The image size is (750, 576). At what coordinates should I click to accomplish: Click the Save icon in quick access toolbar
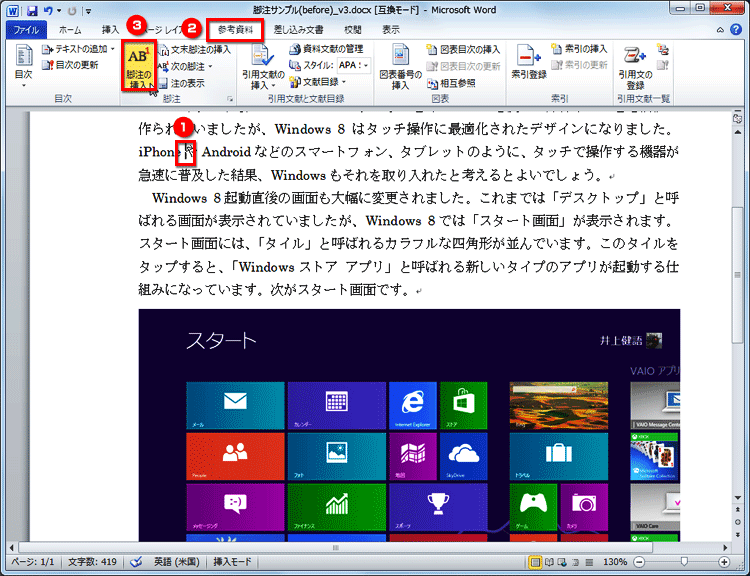(x=32, y=10)
